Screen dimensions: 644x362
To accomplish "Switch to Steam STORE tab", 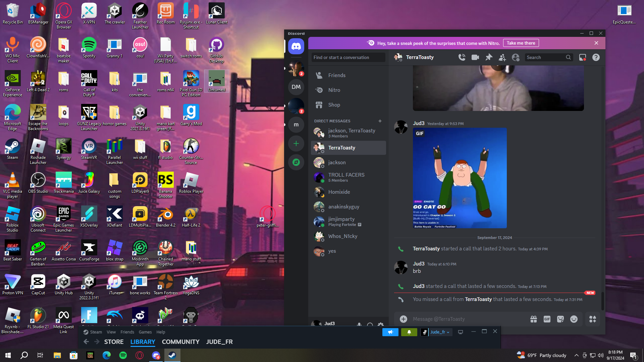I will [114, 342].
